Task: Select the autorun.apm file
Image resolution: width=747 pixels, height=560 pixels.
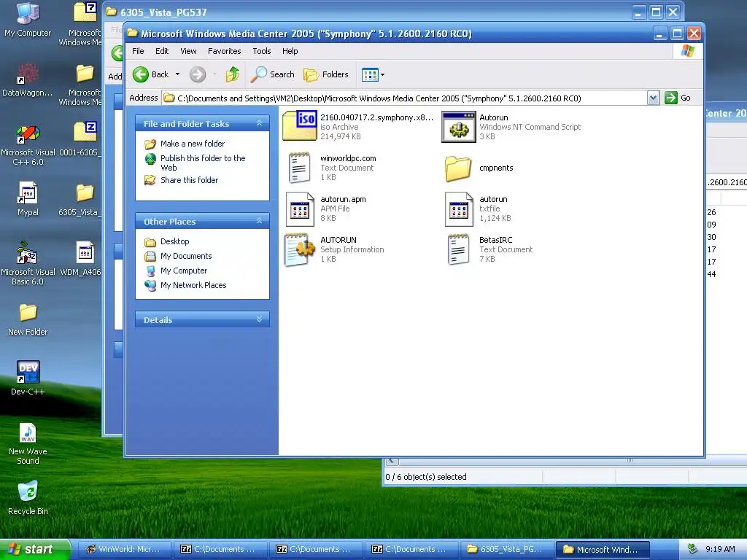Action: [x=326, y=209]
